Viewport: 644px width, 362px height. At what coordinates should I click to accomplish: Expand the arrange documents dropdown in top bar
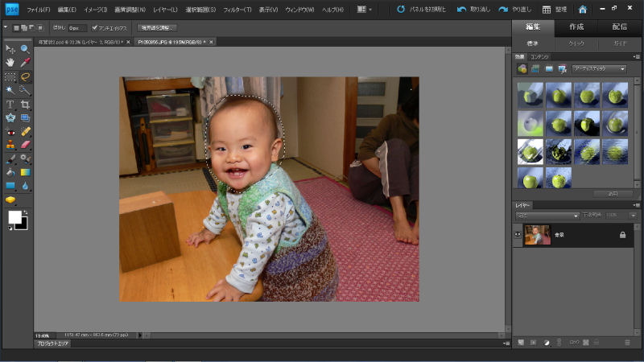pyautogui.click(x=365, y=9)
